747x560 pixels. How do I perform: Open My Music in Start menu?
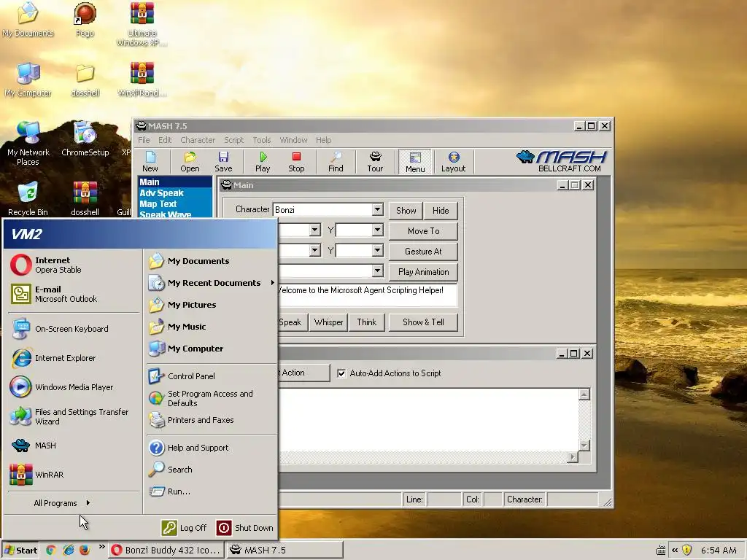[x=212, y=327]
